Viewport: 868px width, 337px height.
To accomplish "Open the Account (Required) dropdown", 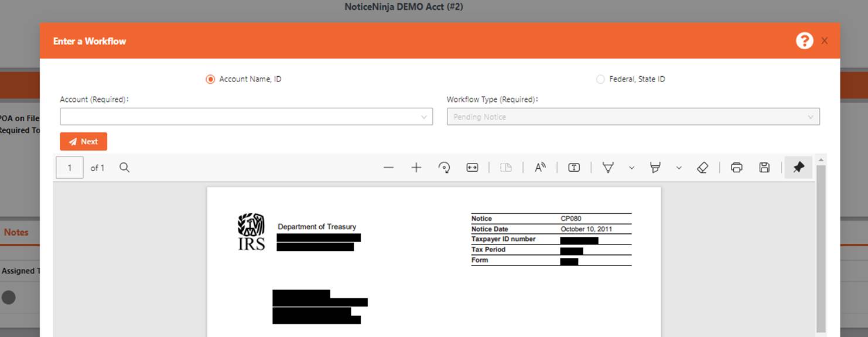I will tap(246, 117).
